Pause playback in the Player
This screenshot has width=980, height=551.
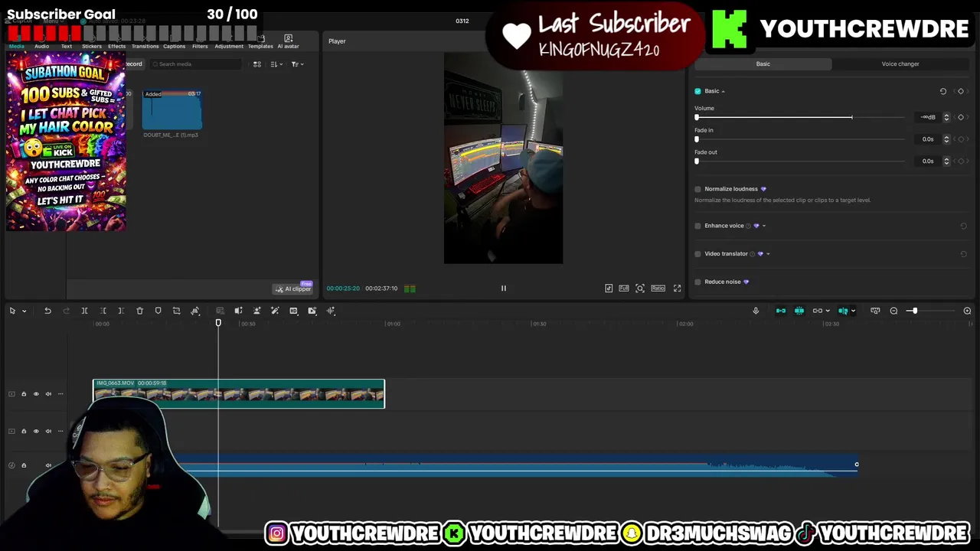click(503, 289)
